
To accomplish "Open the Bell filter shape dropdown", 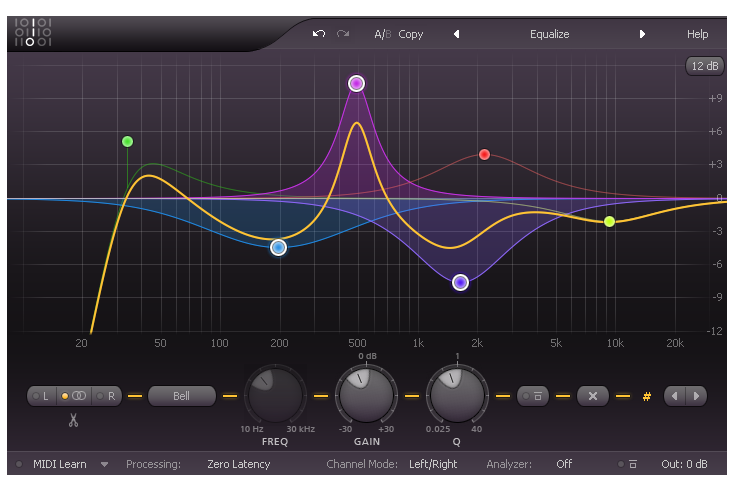I will pos(182,396).
